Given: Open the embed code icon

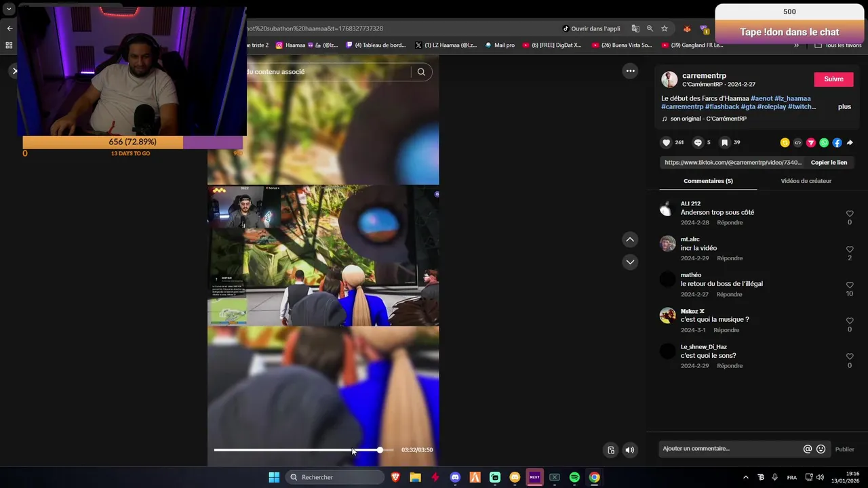Looking at the screenshot, I should [797, 142].
